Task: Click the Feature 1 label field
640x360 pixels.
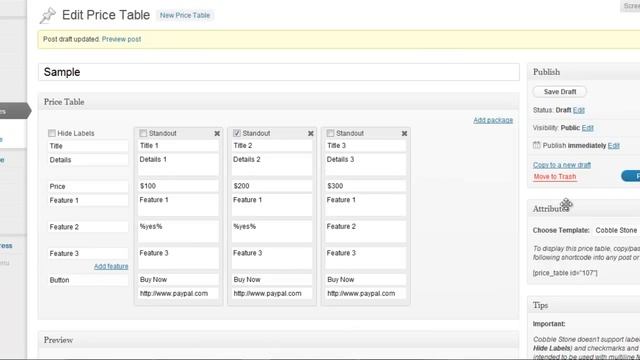Action: click(x=88, y=200)
